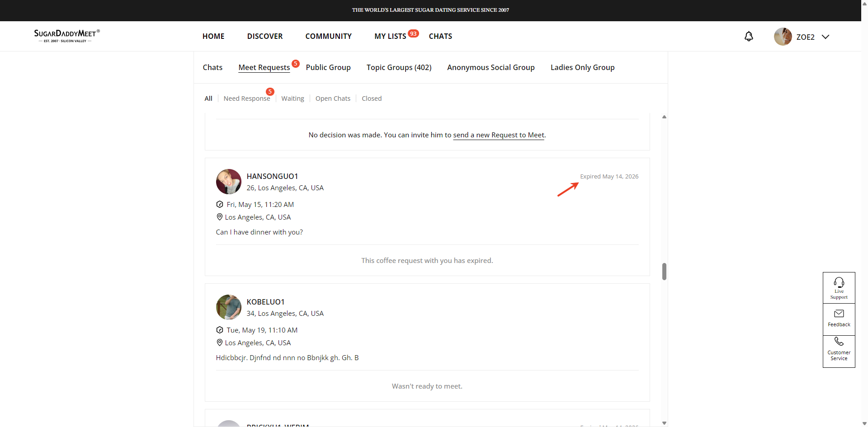Click 'This coffee request with you has expired.' text

point(427,261)
